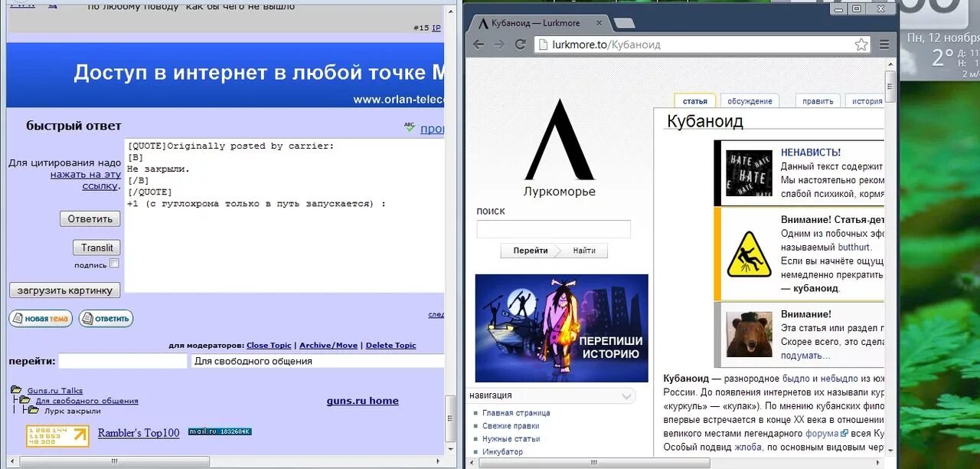Open the Chrome hamburger menu
The width and height of the screenshot is (980, 469).
coord(884,44)
